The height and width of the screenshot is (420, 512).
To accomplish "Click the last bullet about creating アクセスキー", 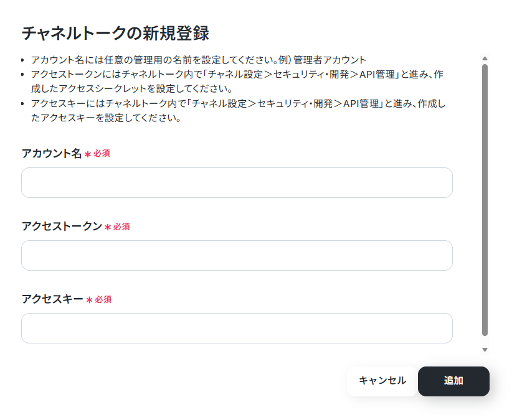I will (x=239, y=111).
